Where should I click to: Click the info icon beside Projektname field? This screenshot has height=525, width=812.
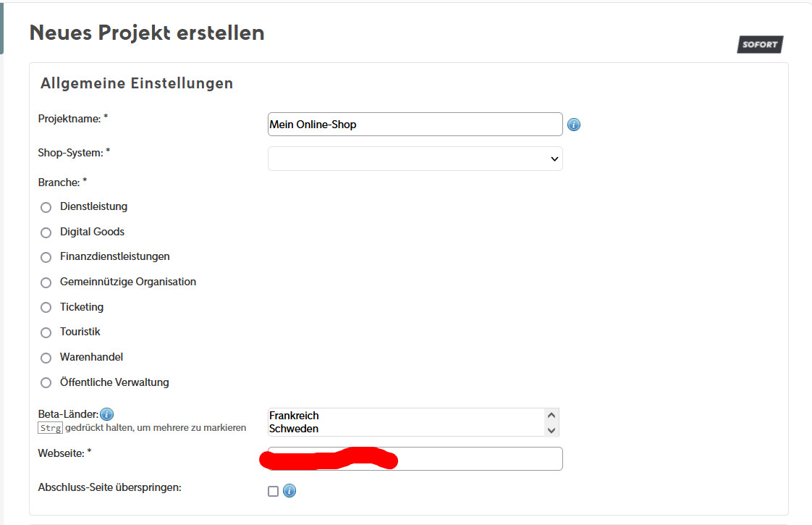tap(574, 125)
